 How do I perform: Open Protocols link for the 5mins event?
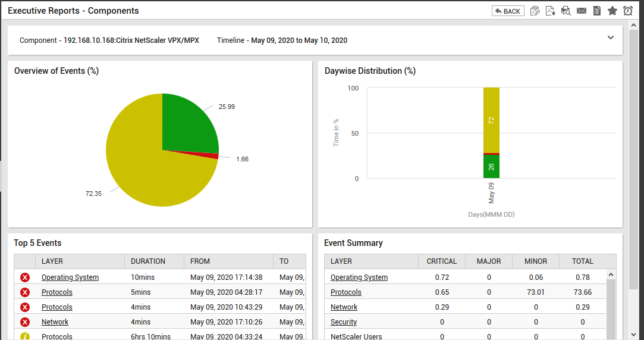57,292
